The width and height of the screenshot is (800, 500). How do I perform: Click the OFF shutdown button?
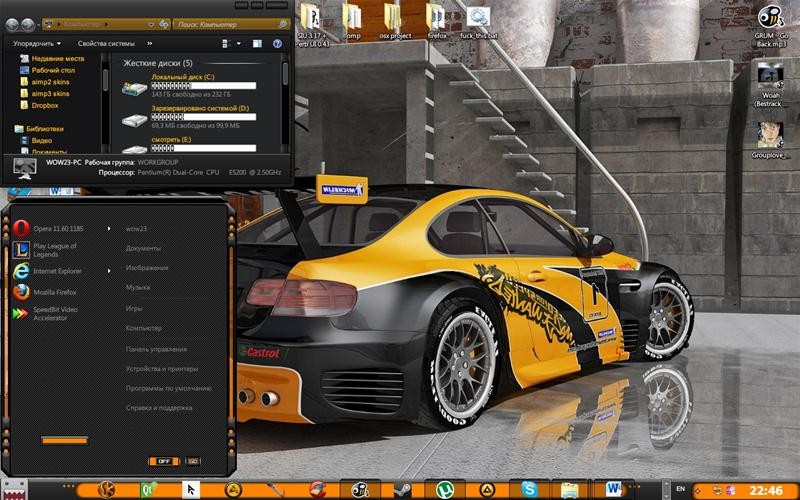click(164, 461)
